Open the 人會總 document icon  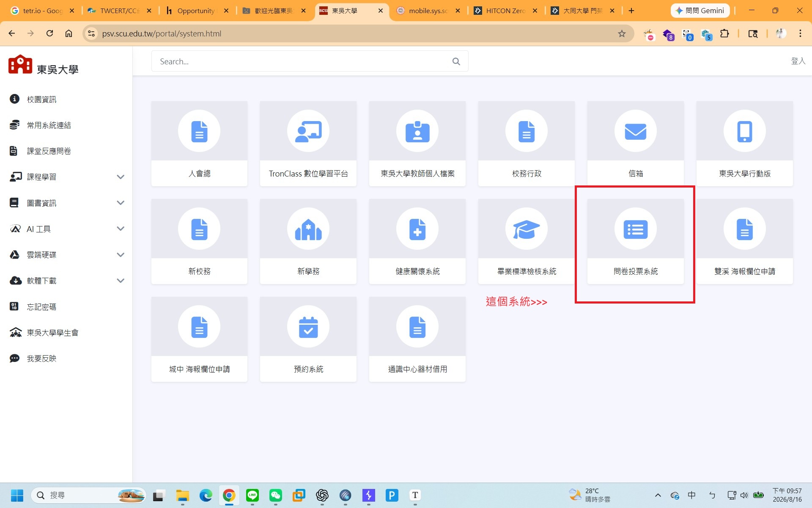199,131
